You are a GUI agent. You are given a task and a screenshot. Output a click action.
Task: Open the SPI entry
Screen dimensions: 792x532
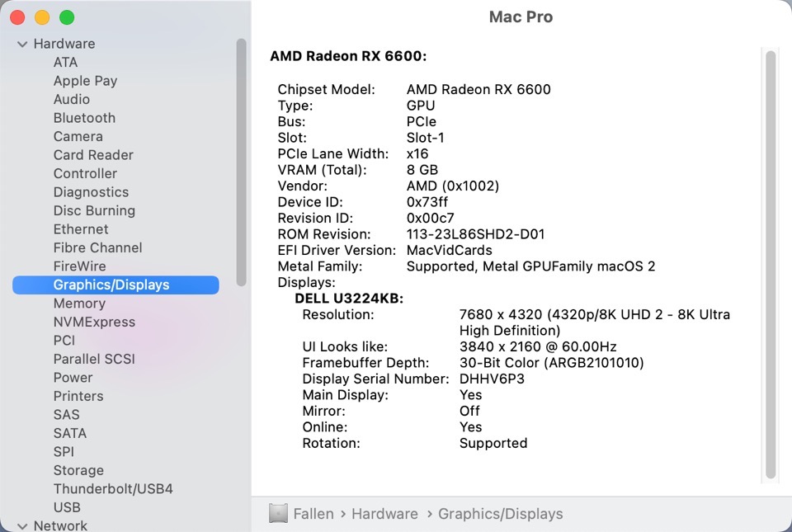(64, 452)
